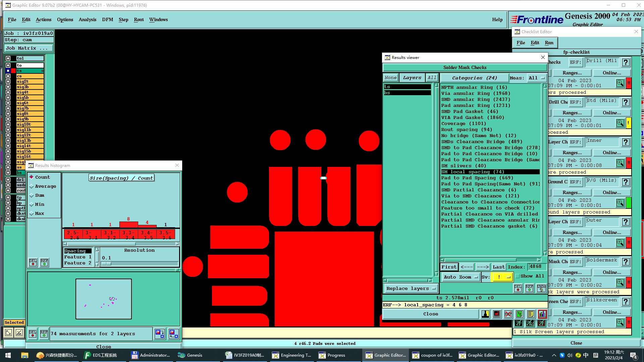The width and height of the screenshot is (644, 362).
Task: Click the crossed-out REF icon
Action: 508,314
